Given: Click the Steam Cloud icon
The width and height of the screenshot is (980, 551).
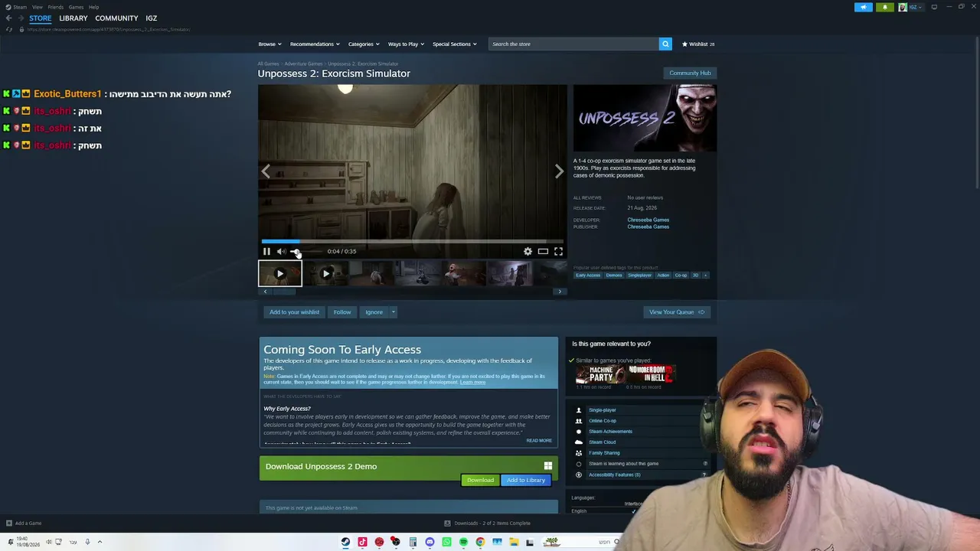Looking at the screenshot, I should click(579, 442).
